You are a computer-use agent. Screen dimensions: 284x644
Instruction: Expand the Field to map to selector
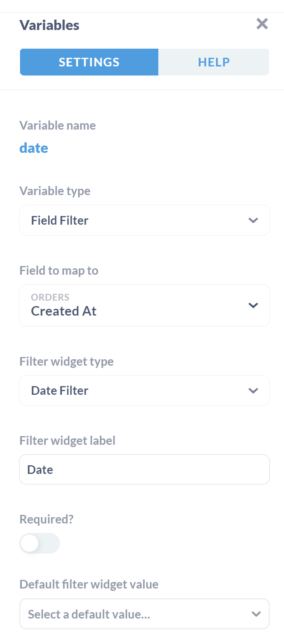tap(144, 305)
